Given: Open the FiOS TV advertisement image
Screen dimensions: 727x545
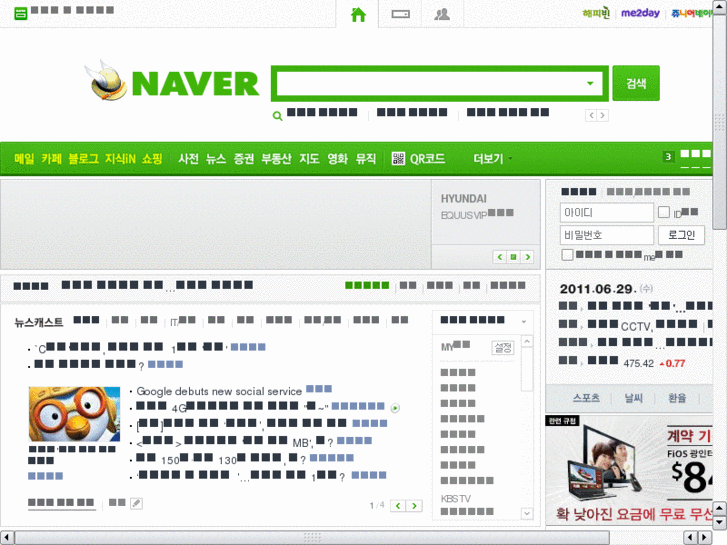Looking at the screenshot, I should click(x=629, y=469).
